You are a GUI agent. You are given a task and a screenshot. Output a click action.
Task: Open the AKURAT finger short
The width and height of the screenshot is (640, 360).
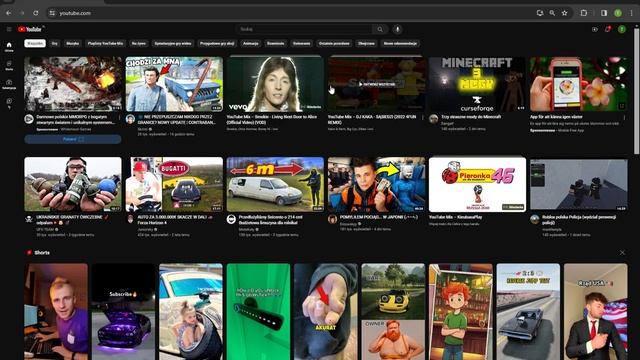(326, 311)
